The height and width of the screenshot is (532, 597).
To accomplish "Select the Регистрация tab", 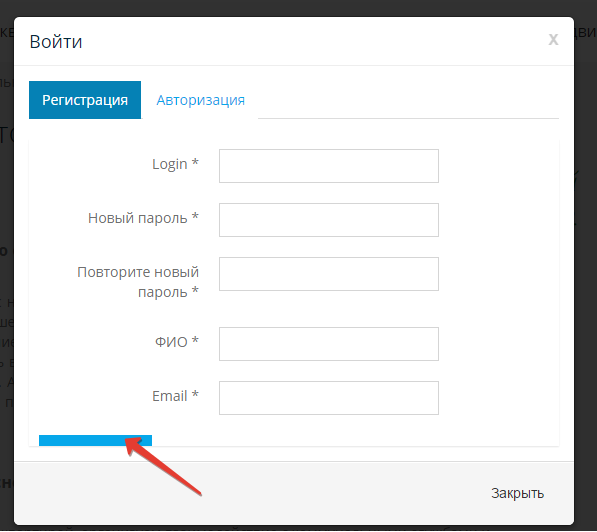I will tap(85, 100).
